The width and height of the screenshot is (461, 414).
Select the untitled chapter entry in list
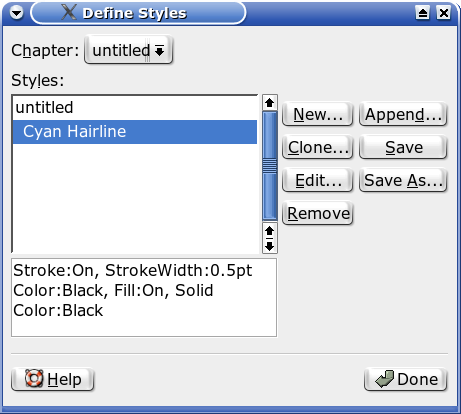pyautogui.click(x=135, y=108)
